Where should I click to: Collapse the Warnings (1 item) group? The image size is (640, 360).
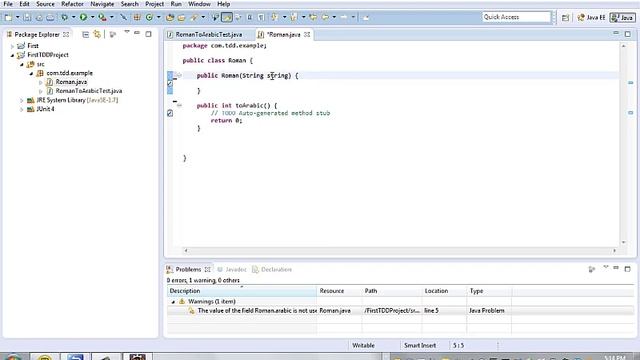[173, 302]
